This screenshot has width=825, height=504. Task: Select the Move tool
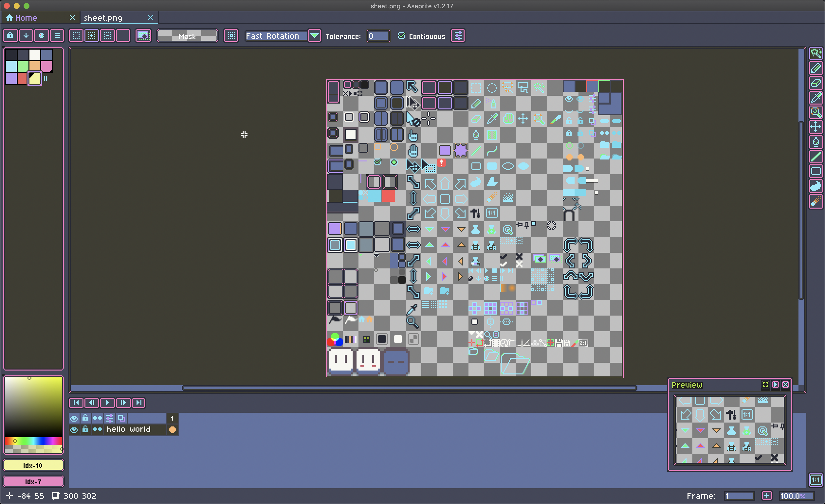coord(816,127)
